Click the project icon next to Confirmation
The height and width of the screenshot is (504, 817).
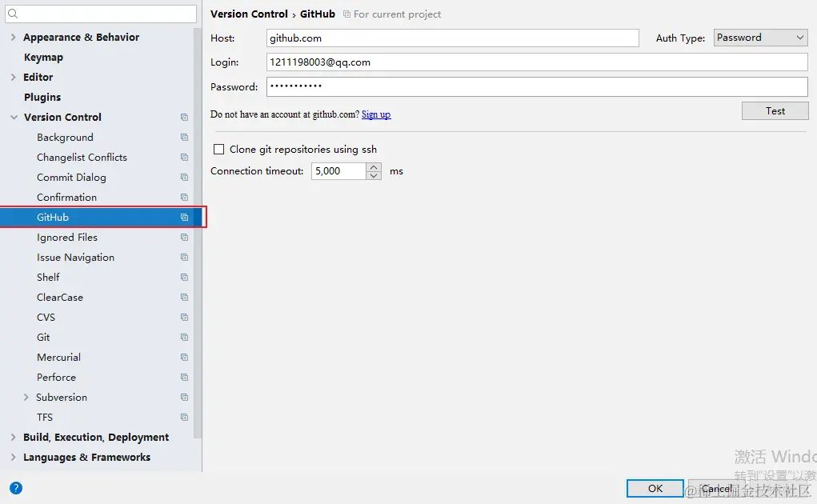(x=184, y=198)
